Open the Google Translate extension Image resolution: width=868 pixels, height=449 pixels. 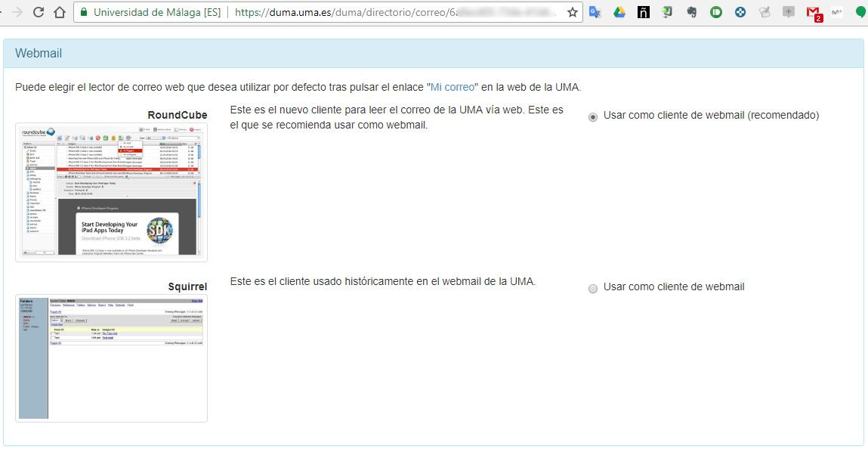595,13
